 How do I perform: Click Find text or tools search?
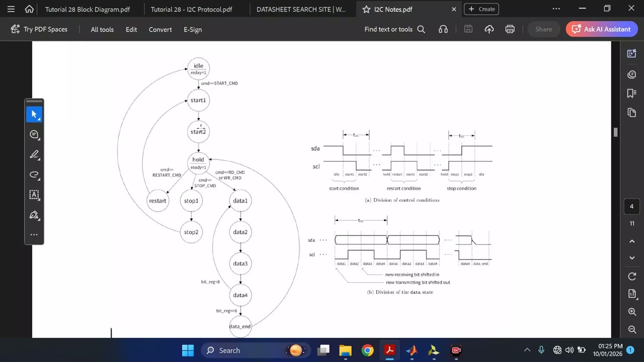click(395, 29)
